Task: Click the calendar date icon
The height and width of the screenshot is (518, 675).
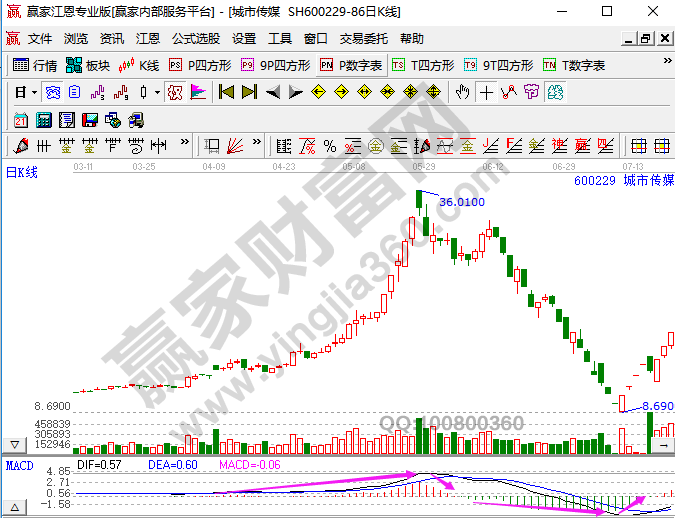Action: tap(20, 120)
